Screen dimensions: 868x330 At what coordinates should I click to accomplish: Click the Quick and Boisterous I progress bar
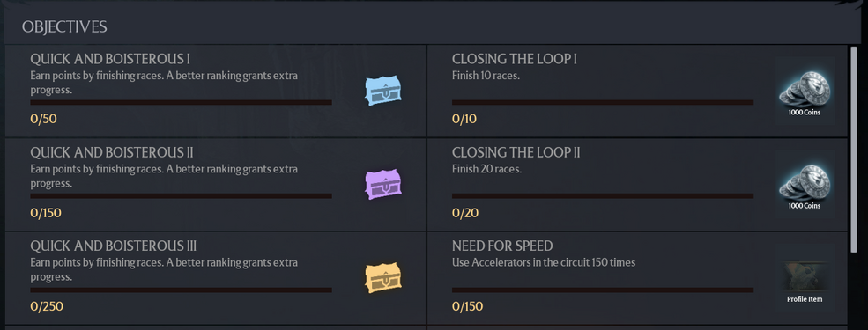[x=181, y=102]
